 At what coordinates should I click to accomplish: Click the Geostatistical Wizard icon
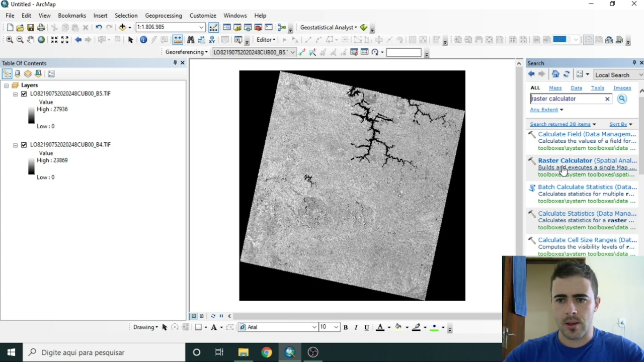click(x=364, y=27)
